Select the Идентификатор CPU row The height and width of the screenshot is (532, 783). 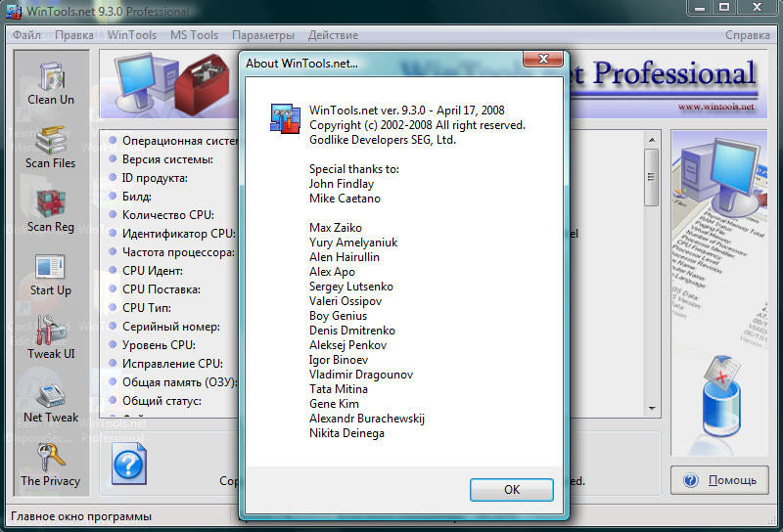tap(172, 233)
